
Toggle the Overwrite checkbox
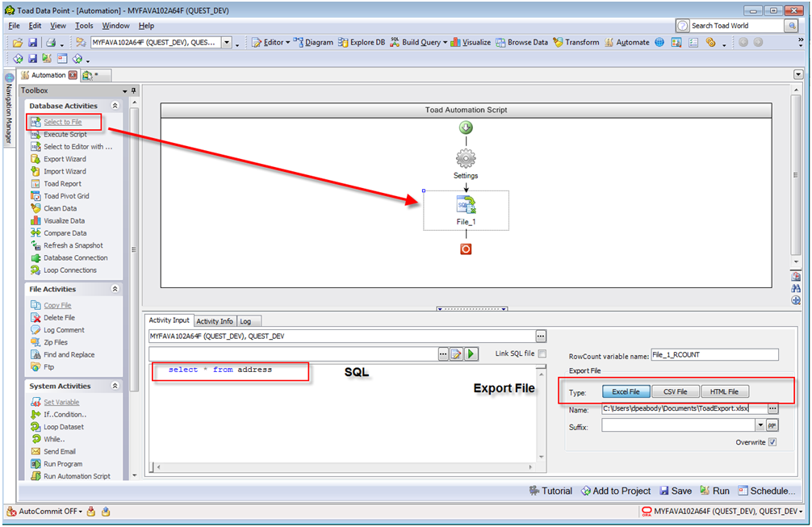(x=772, y=442)
